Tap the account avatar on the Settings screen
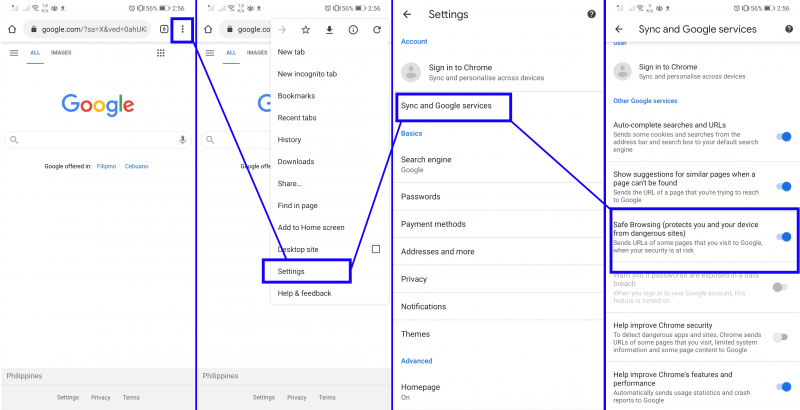This screenshot has height=410, width=800. point(411,72)
